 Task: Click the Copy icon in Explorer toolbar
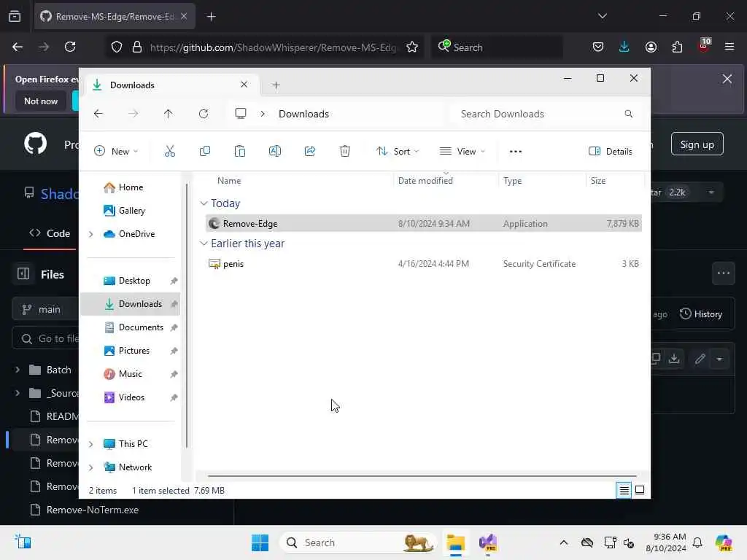[205, 152]
